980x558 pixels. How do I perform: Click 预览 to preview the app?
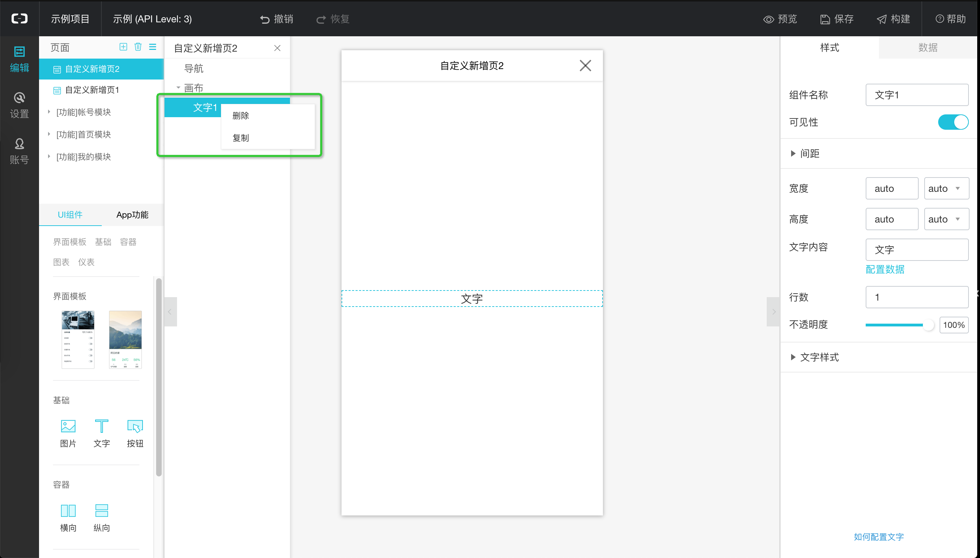point(780,19)
